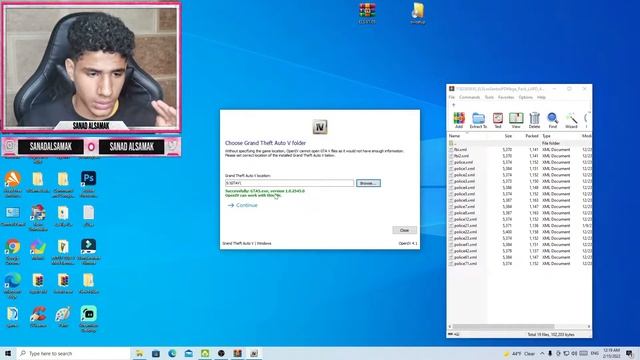
Task: Click the View icon in WinRAR toolbar
Action: 516,120
